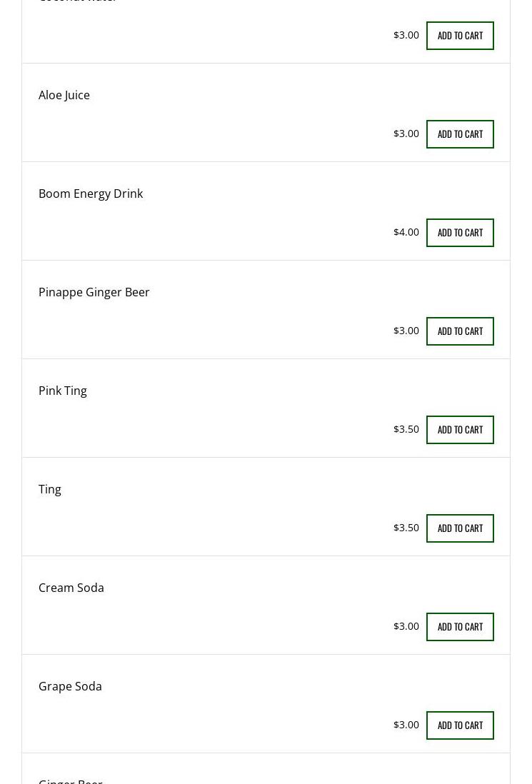Add Cream Soda to cart
Viewport: 532px width, 784px height.
[460, 627]
